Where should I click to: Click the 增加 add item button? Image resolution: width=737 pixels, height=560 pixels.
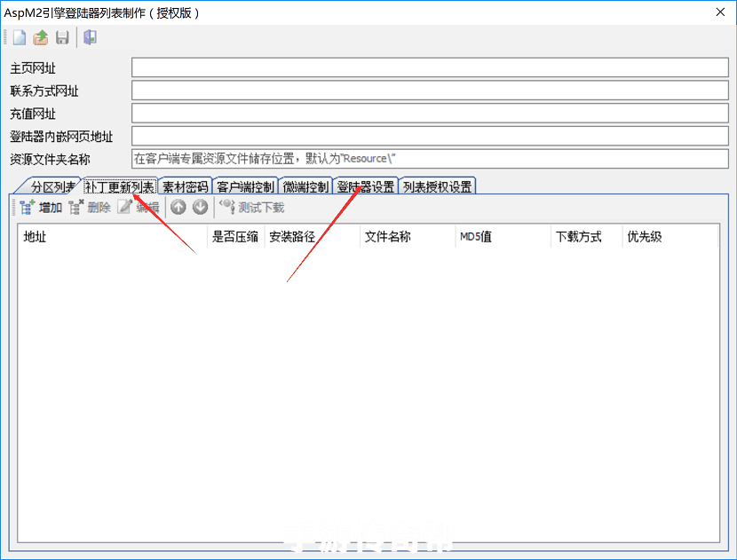(x=41, y=207)
